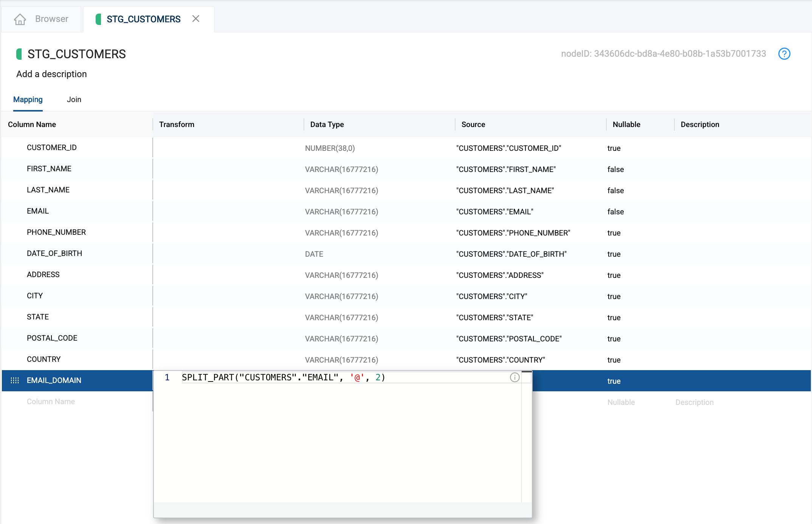Click the nodeID text

(663, 54)
